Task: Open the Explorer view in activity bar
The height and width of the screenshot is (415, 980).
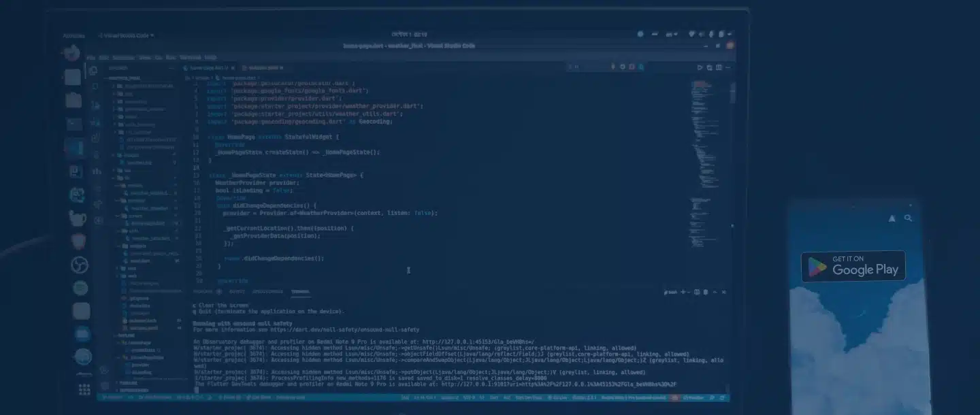Action: coord(94,70)
